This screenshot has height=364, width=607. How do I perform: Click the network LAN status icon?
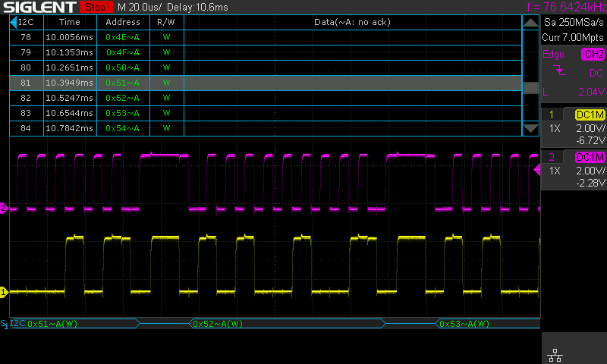[553, 353]
